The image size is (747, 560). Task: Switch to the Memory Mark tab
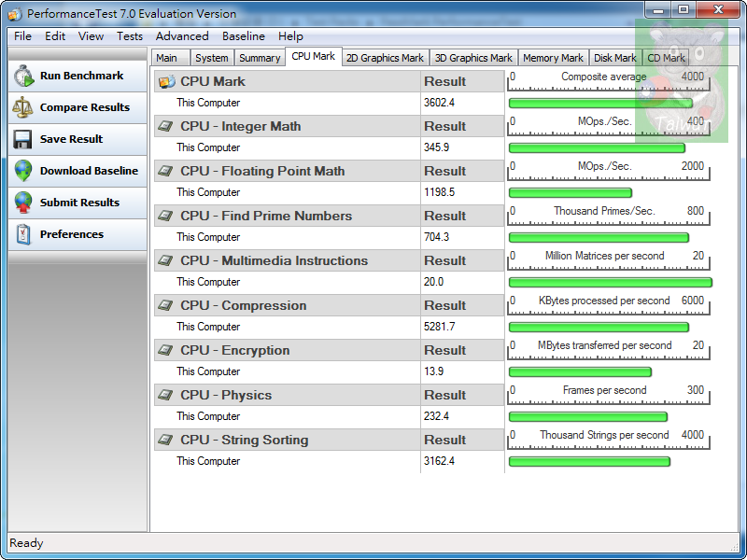tap(553, 58)
